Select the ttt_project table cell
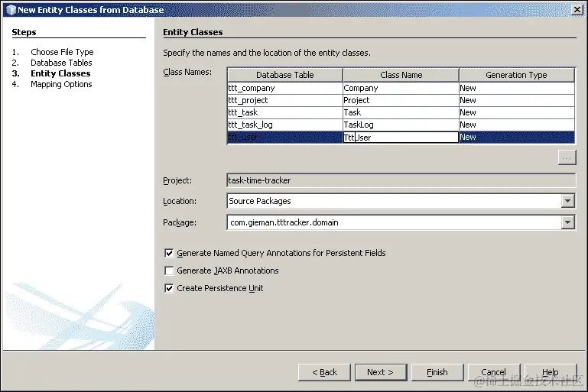Viewport: 588px width, 392px height. (285, 100)
